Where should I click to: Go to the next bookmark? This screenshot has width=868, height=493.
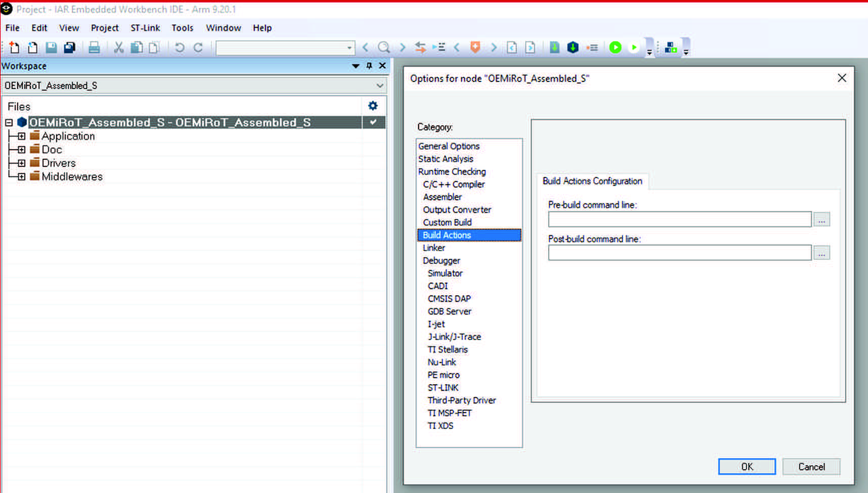click(493, 48)
